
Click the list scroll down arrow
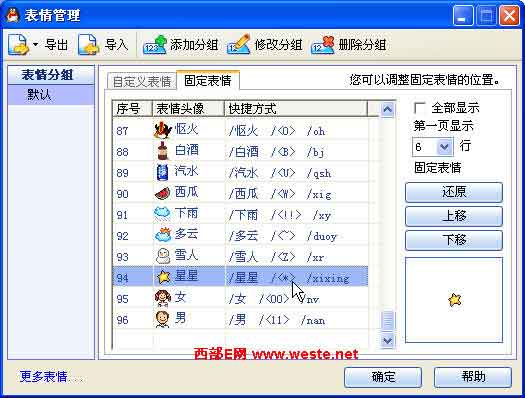click(x=387, y=341)
